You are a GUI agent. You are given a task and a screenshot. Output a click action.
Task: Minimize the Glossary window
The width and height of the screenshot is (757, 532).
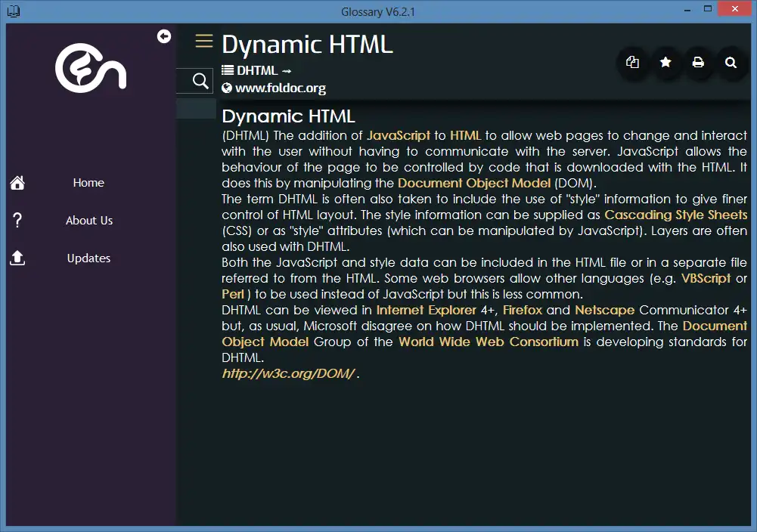(x=687, y=9)
